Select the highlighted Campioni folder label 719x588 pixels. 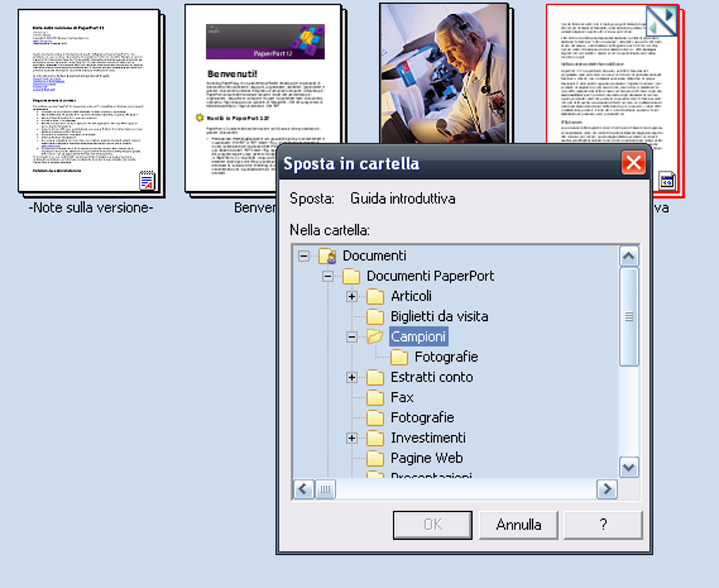(x=418, y=336)
